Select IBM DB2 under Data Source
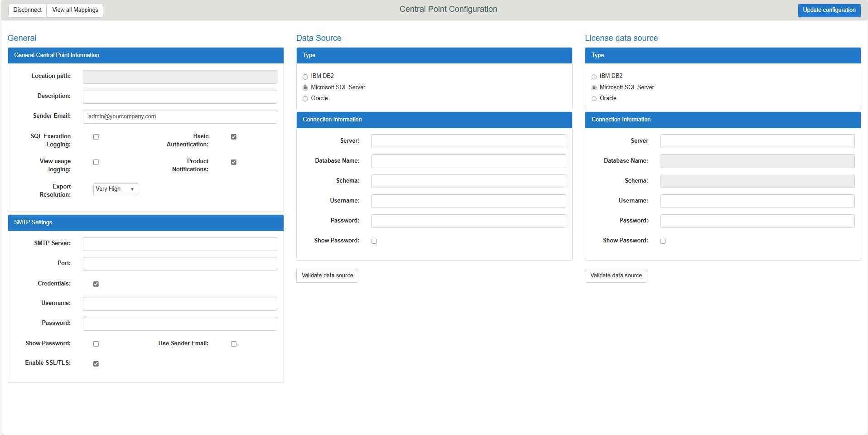The height and width of the screenshot is (435, 868). [305, 77]
